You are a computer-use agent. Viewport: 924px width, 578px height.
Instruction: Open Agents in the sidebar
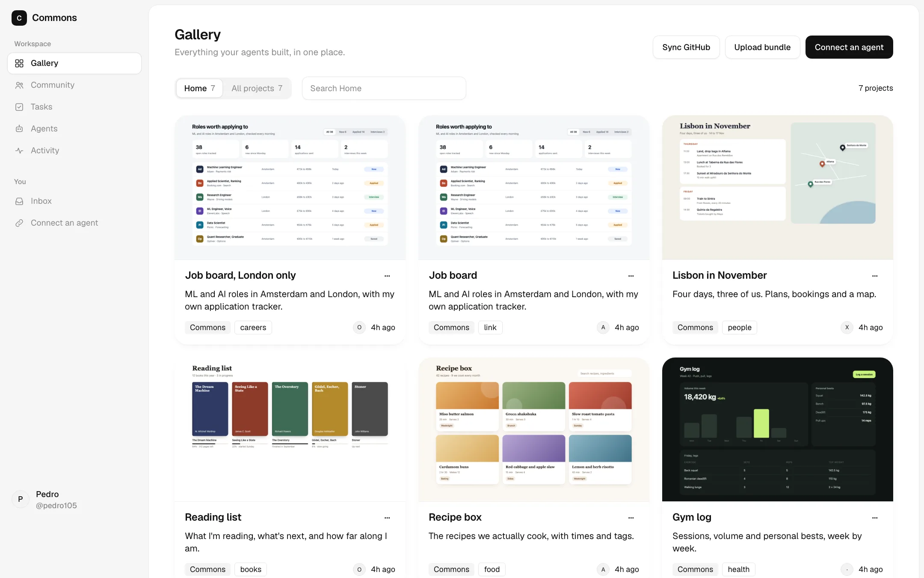[74, 129]
